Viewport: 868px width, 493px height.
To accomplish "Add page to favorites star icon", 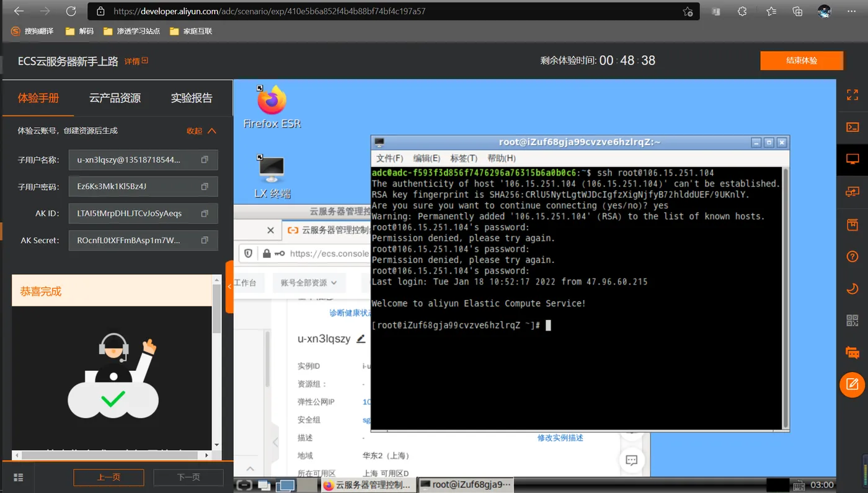I will [x=688, y=11].
